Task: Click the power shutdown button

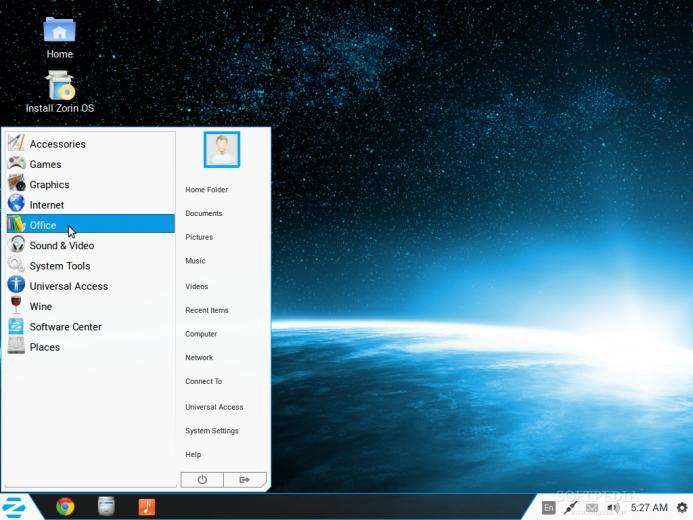Action: [202, 480]
